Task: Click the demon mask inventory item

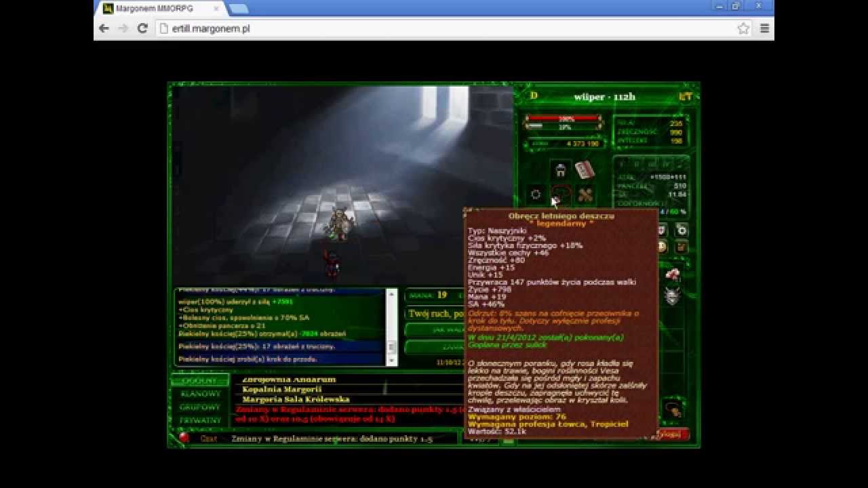Action: (x=672, y=296)
